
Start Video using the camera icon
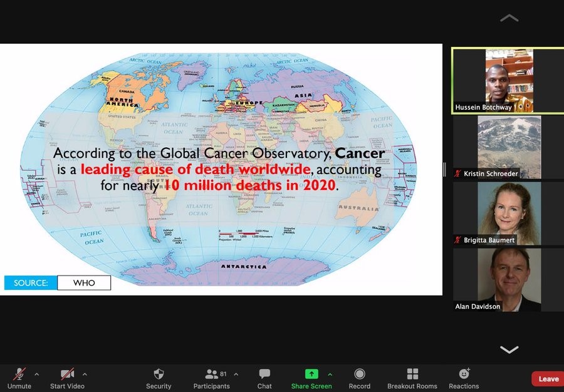(67, 374)
